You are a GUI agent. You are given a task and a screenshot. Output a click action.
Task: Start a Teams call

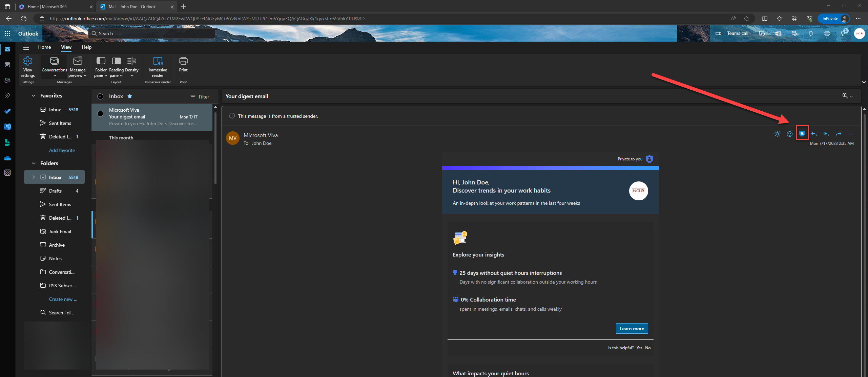click(x=732, y=33)
